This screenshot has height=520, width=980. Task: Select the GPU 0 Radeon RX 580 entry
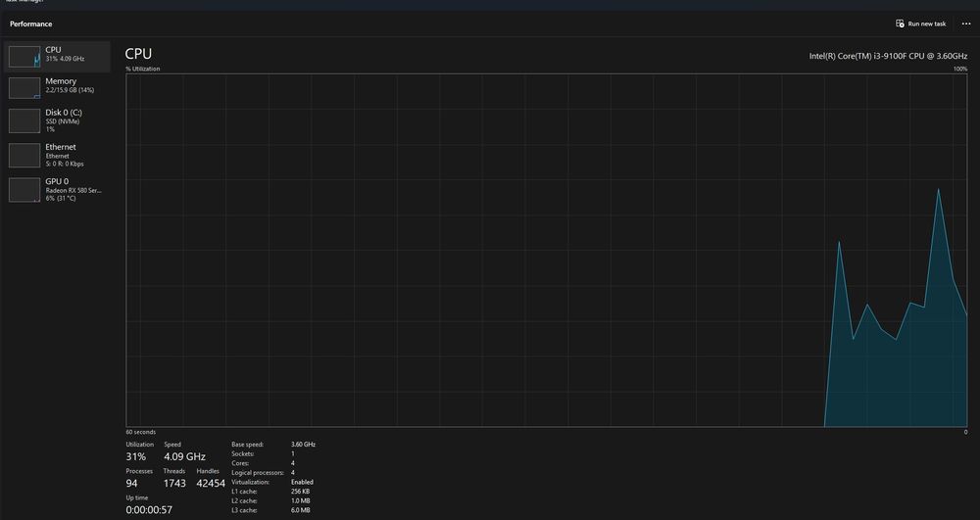57,190
